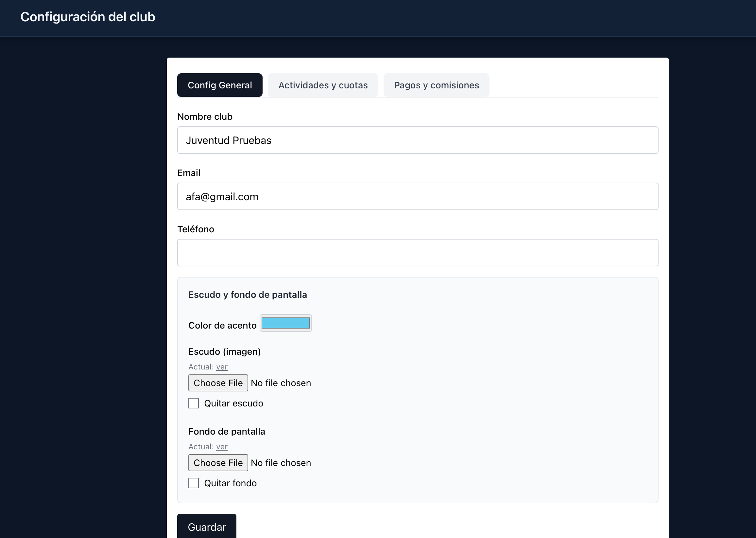
Task: Click the 'Escudo y fondo de pantalla' heading
Action: pos(248,295)
